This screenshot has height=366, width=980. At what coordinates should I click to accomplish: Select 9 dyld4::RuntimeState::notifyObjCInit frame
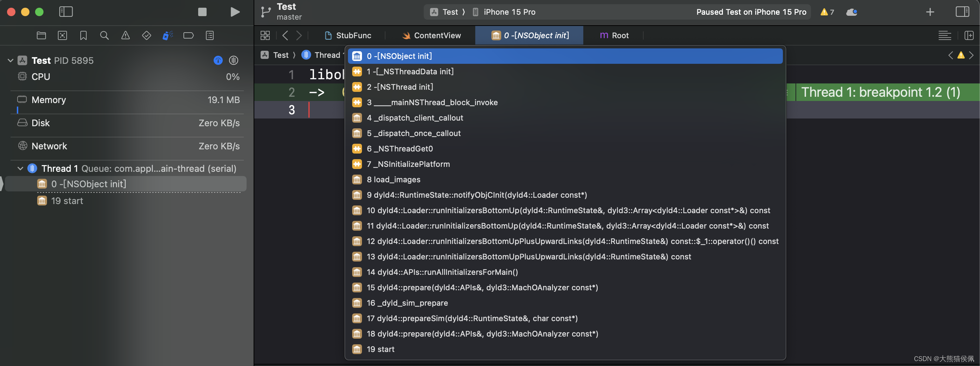click(x=565, y=195)
